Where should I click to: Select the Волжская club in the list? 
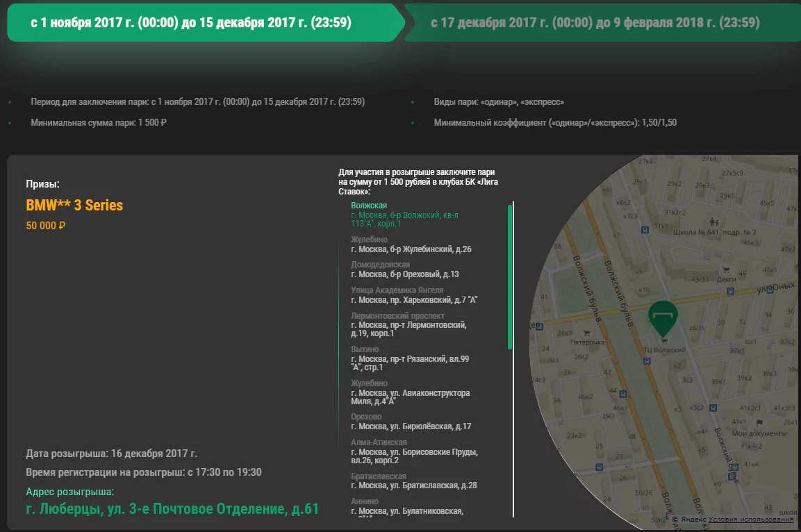[x=404, y=215]
